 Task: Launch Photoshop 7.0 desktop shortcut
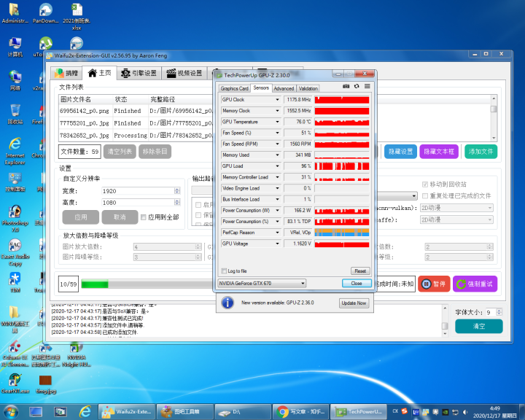[15, 218]
